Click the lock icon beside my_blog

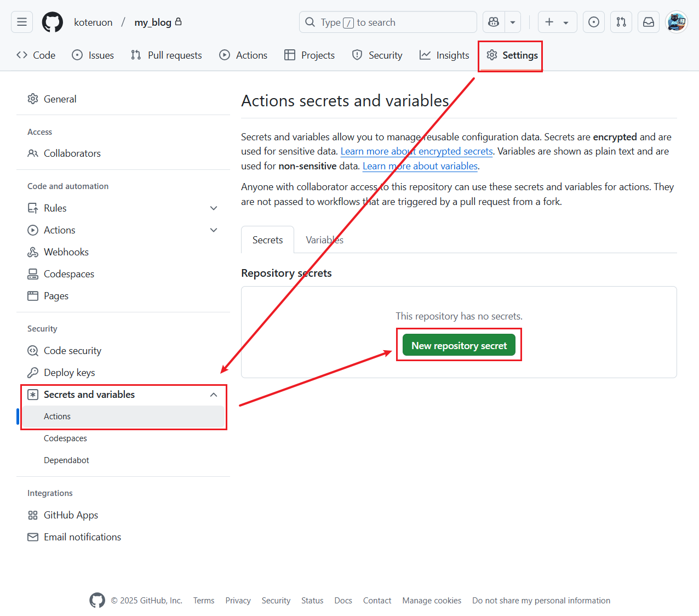[x=177, y=21]
